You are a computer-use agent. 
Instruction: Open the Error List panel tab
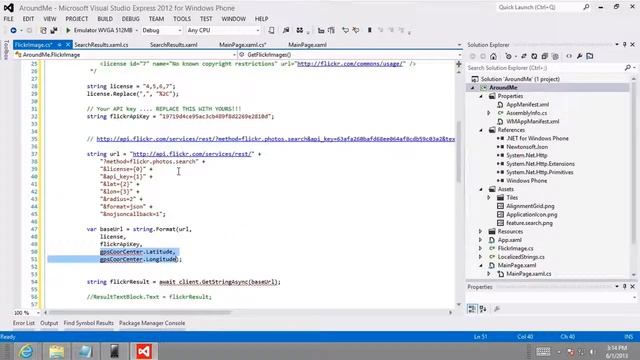pyautogui.click(x=24, y=323)
